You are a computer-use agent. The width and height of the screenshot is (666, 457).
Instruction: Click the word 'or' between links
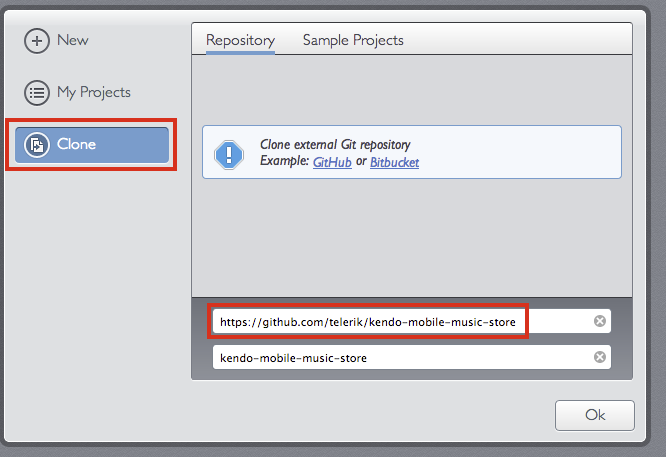[361, 162]
